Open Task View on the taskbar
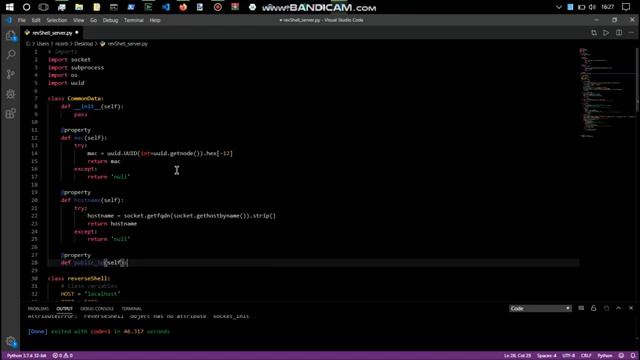Screen dimensions: 640x360 43,7
